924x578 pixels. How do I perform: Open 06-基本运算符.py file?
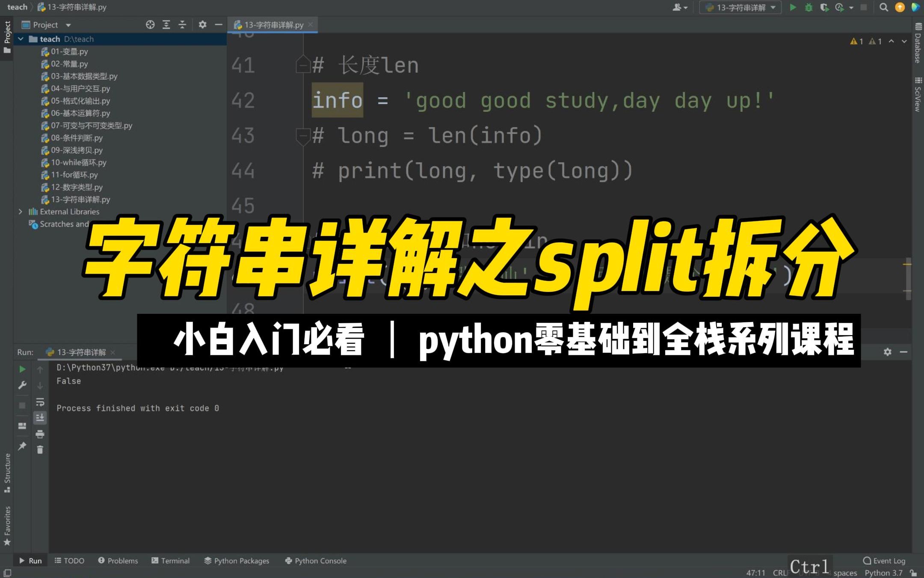(x=76, y=113)
